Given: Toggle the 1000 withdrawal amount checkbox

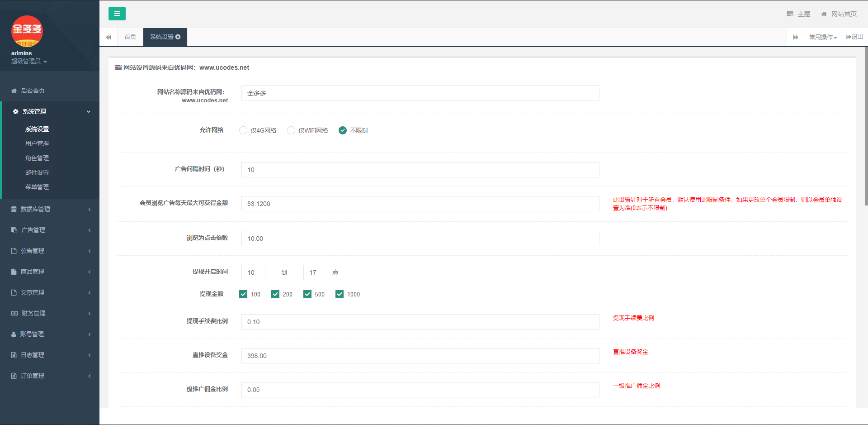Looking at the screenshot, I should click(340, 294).
